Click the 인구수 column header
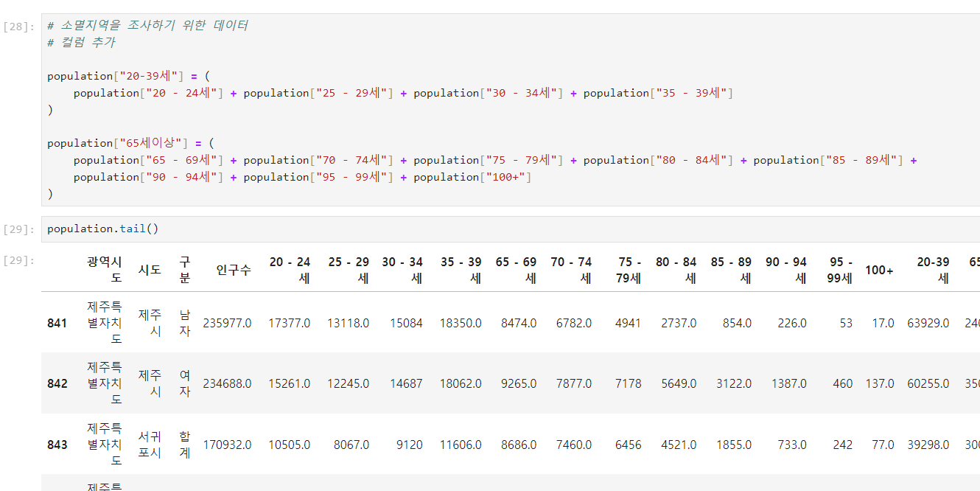The height and width of the screenshot is (491, 980). click(234, 270)
